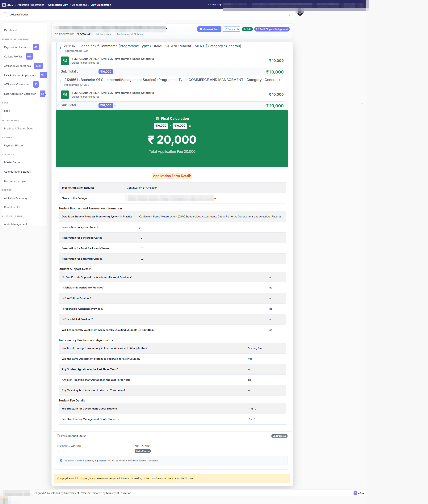Open the eGov logo in the footer
Viewport: 428px width, 504px height.
(359, 493)
